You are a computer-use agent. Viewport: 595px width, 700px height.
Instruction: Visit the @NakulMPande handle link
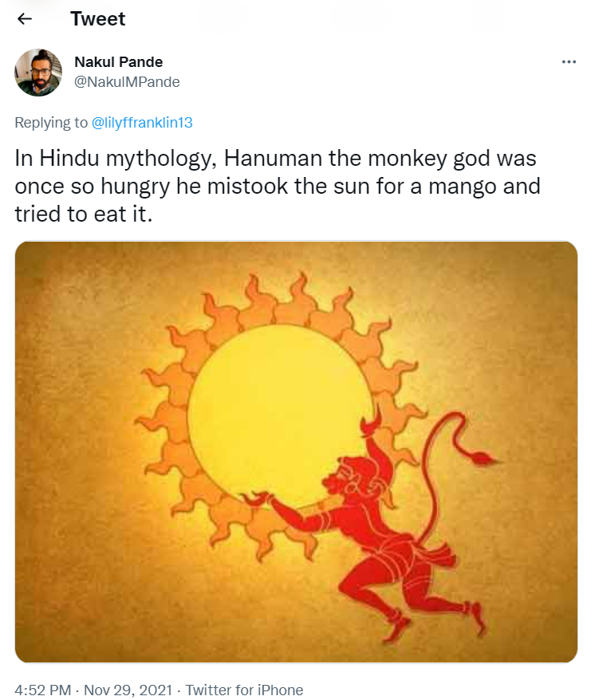pos(126,81)
